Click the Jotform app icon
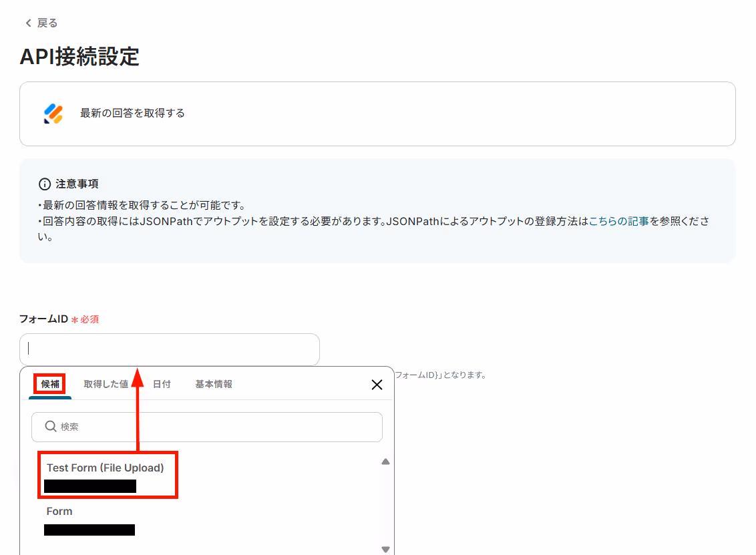756x555 pixels. [53, 114]
